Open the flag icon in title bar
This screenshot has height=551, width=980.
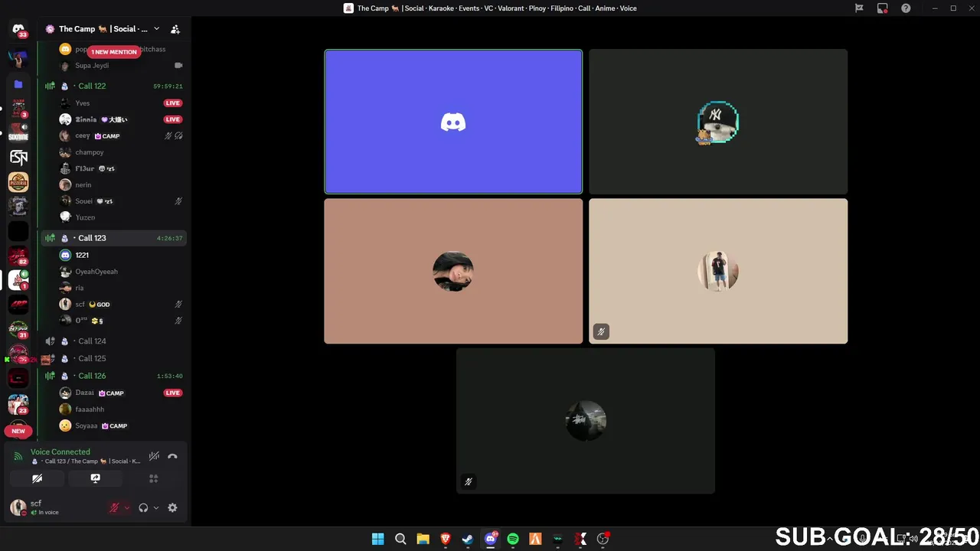point(859,8)
